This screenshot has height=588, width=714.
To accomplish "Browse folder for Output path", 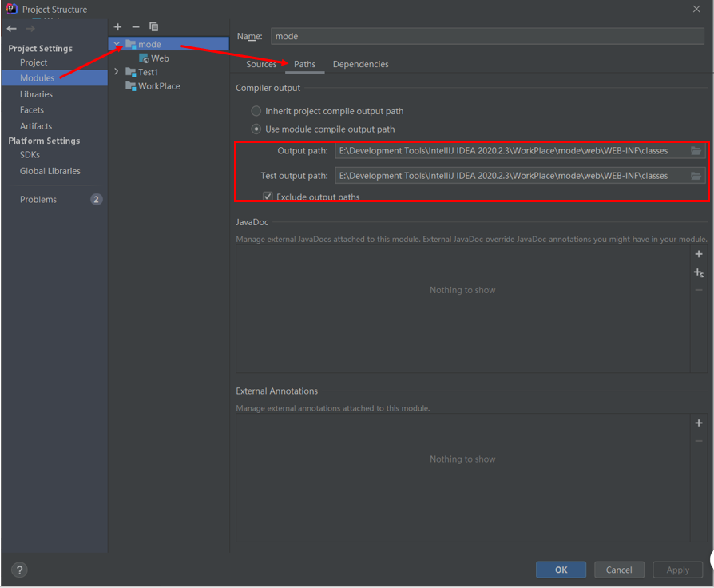I will [696, 151].
